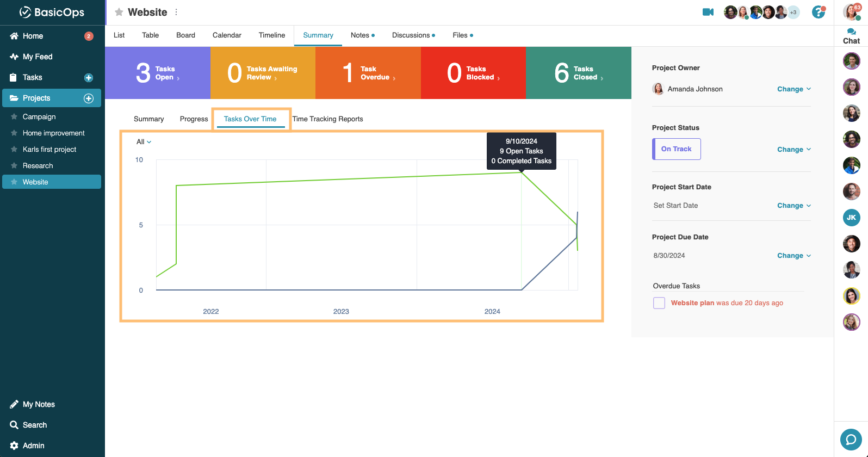
Task: Toggle the star for Research project
Action: [14, 166]
